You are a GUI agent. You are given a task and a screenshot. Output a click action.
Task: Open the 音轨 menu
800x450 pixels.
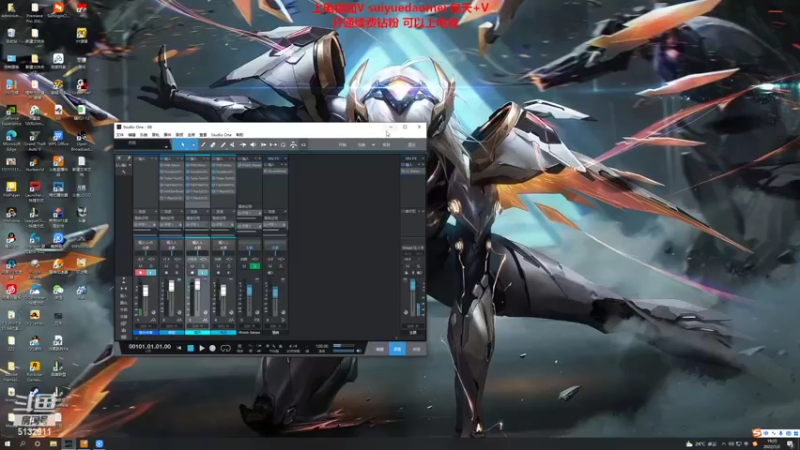(156, 135)
